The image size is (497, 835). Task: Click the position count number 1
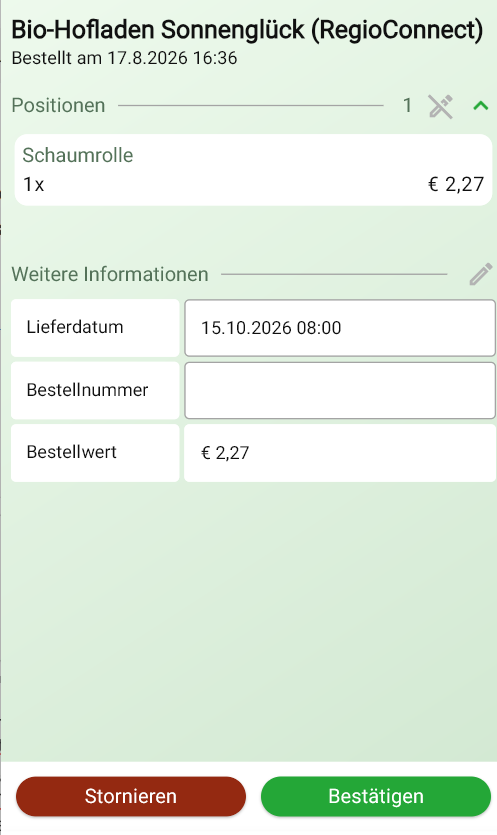(x=408, y=105)
